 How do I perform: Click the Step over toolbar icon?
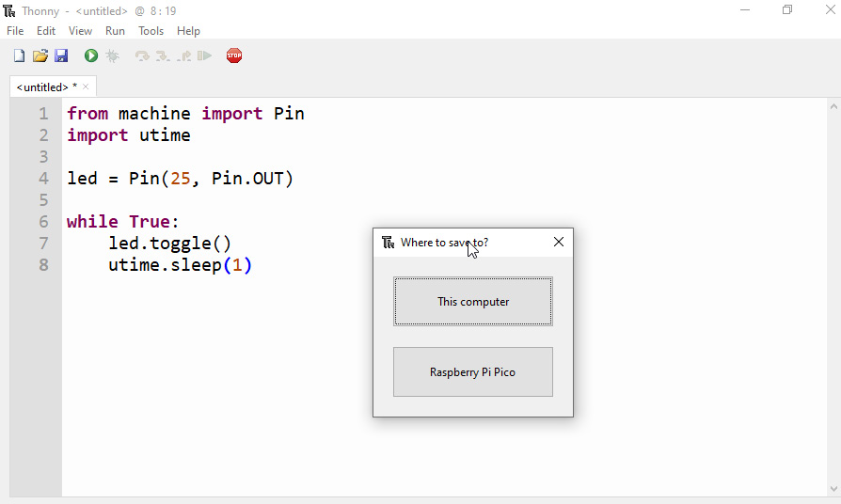[x=142, y=55]
